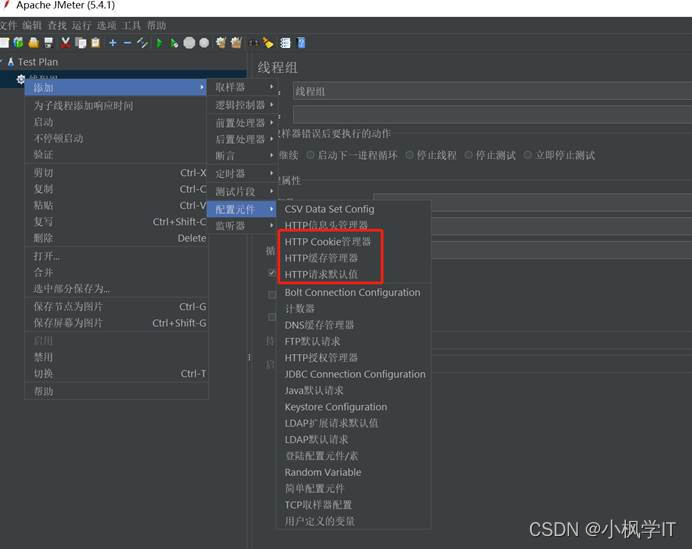692x549 pixels.
Task: Click the Cut scissors toolbar icon
Action: pyautogui.click(x=66, y=43)
